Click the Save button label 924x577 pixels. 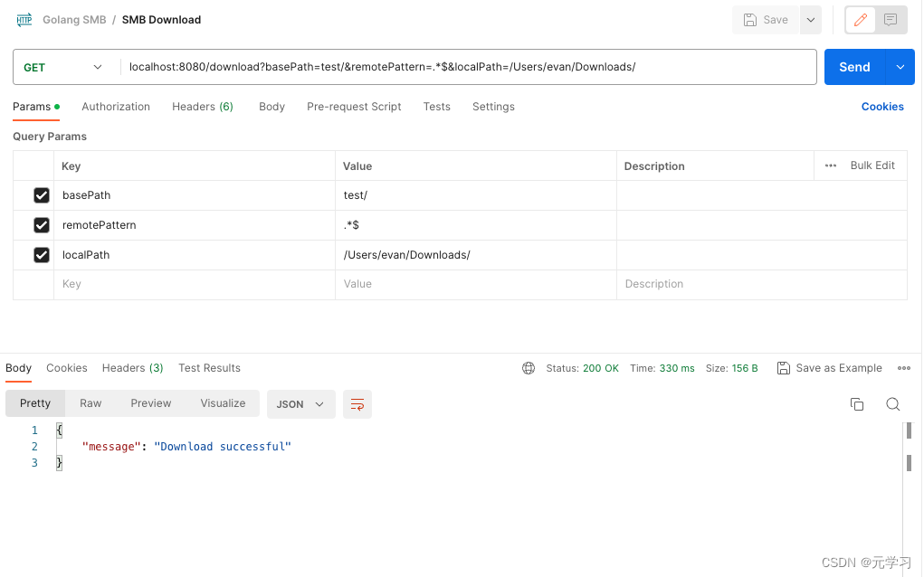click(776, 20)
